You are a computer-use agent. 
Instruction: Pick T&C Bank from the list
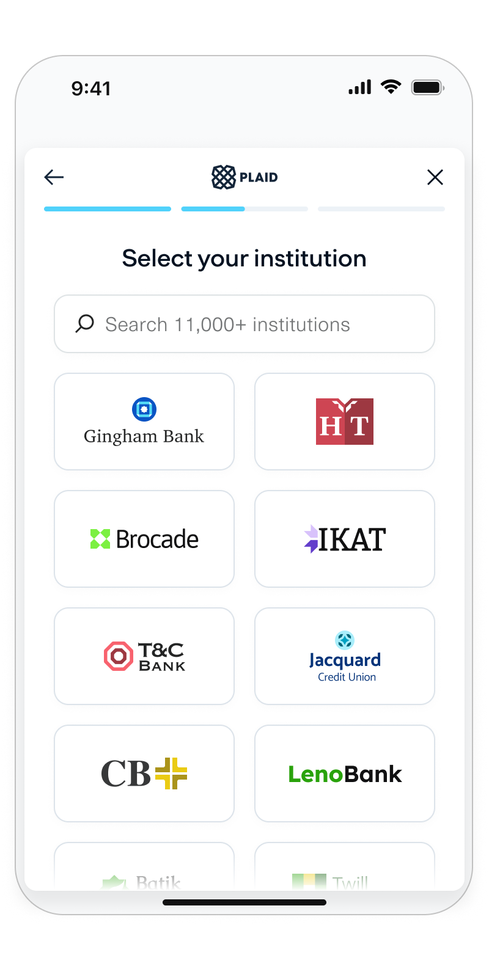144,656
